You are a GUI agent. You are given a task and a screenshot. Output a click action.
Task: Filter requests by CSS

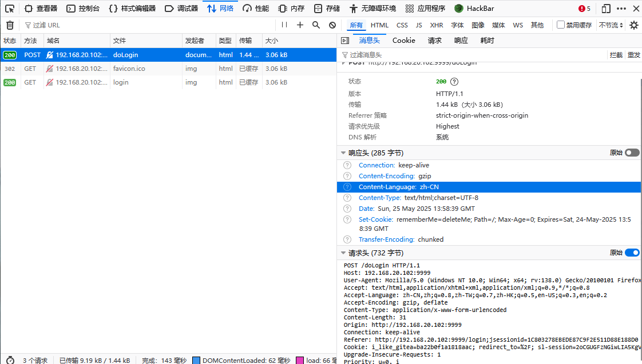tap(402, 25)
